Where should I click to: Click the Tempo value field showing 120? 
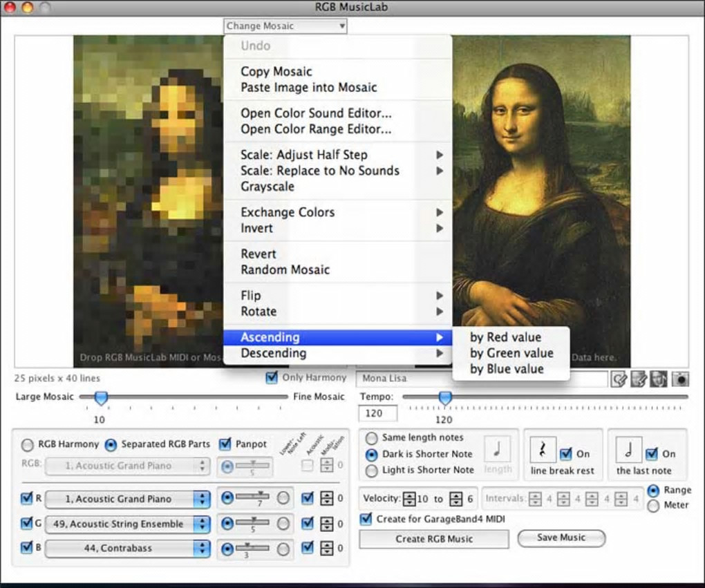377,413
